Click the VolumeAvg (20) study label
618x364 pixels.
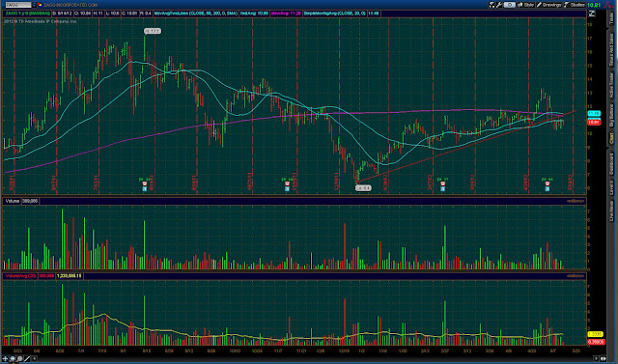coord(20,276)
